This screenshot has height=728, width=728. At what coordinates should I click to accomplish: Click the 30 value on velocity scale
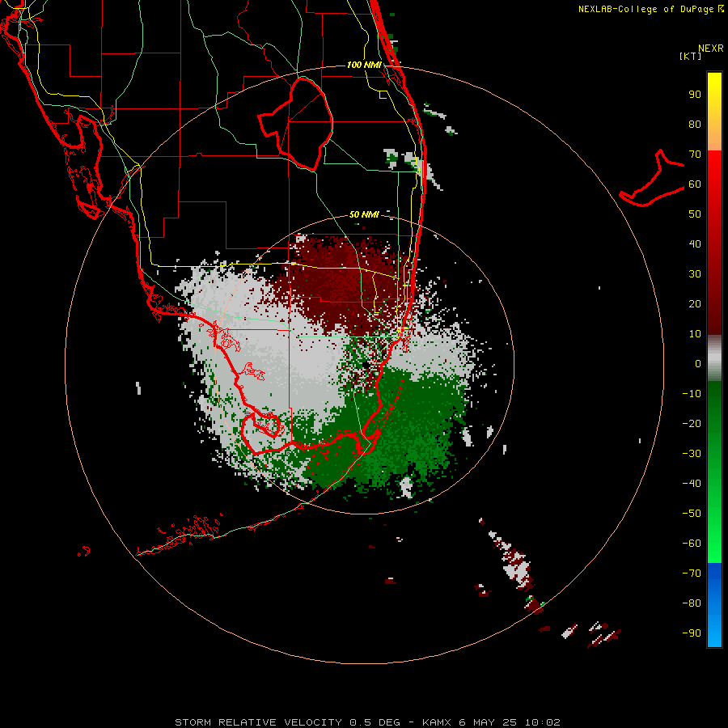click(x=695, y=274)
